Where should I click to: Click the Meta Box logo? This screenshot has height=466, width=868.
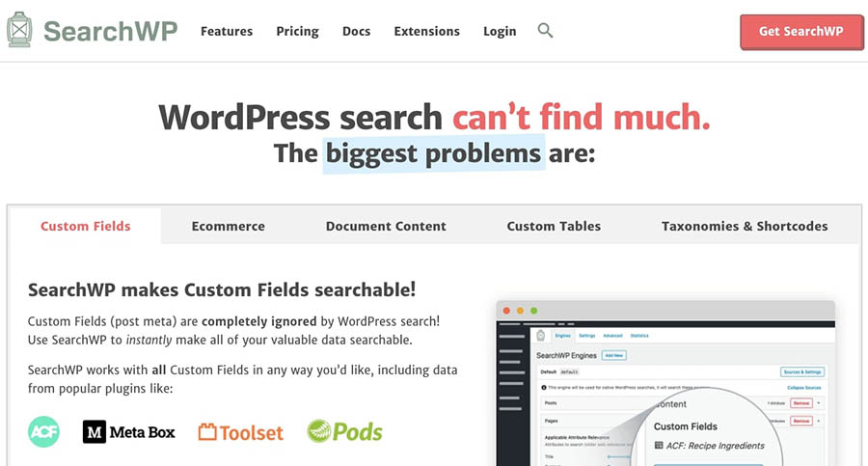tap(128, 431)
